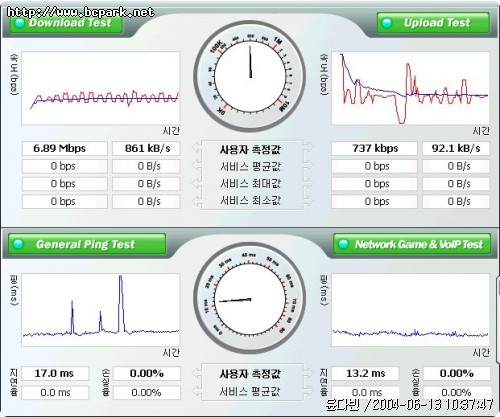The width and height of the screenshot is (500, 417).
Task: Click the top 사용자 측정값 label
Action: (x=250, y=149)
